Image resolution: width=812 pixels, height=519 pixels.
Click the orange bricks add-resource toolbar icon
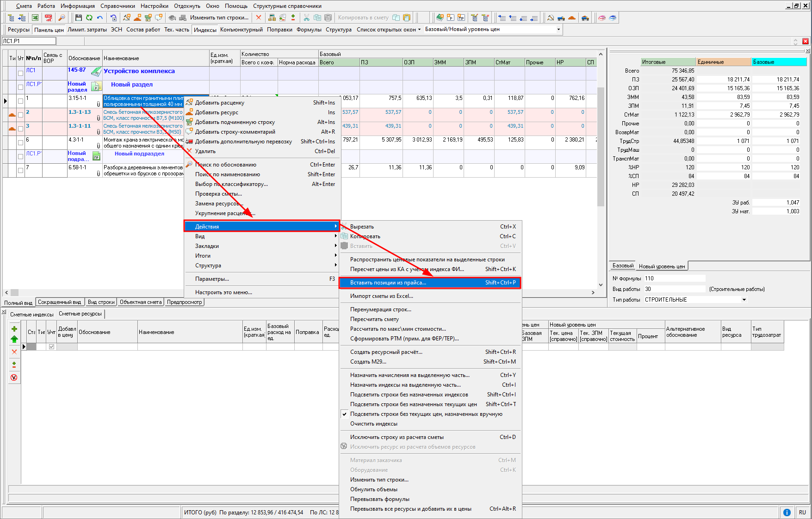point(137,18)
